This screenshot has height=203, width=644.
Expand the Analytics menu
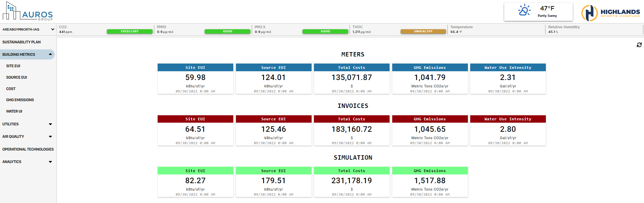[50, 162]
